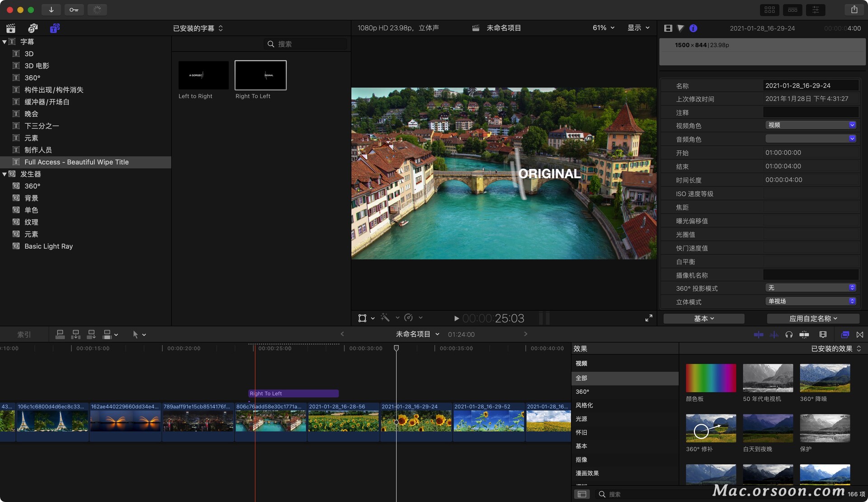Viewport: 868px width, 502px height.
Task: Open the 视频角色 dropdown menu
Action: (810, 125)
